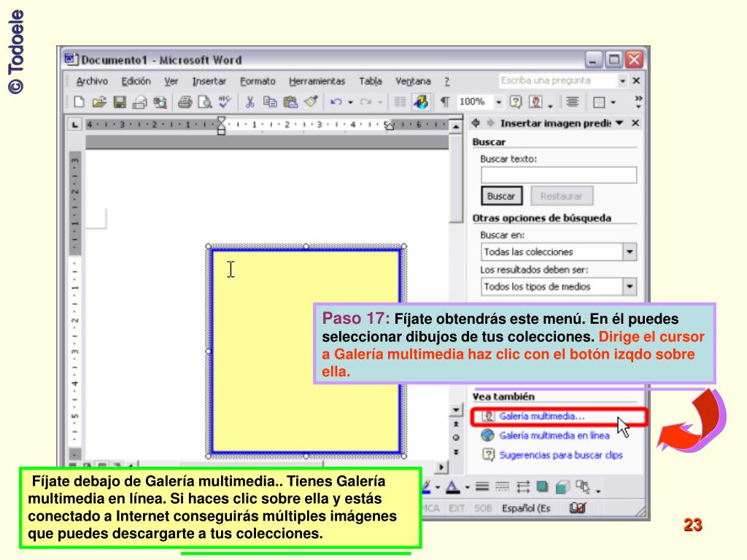The image size is (747, 560).
Task: Go back in task pane with left arrow
Action: coord(476,123)
